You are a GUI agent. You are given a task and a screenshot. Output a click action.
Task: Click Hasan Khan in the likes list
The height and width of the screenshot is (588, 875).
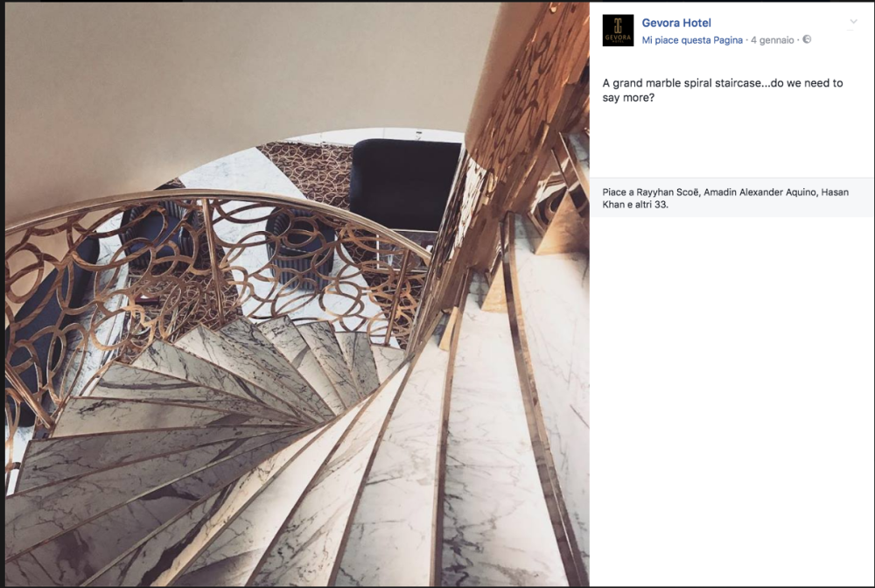725,198
